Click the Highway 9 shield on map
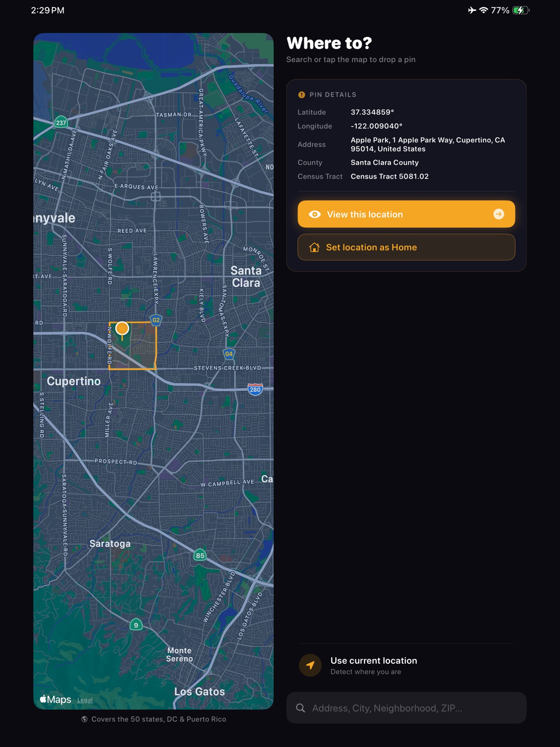The height and width of the screenshot is (747, 560). [136, 625]
